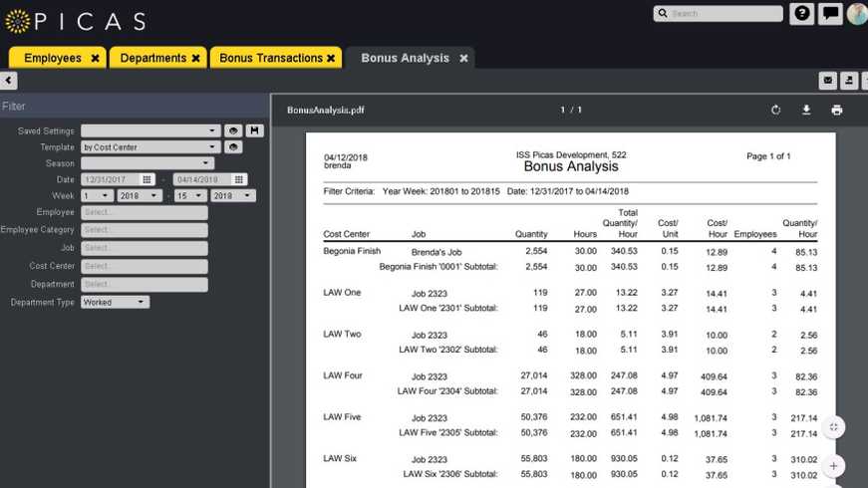Close the Bonus Analysis tab
The image size is (868, 488).
(x=463, y=58)
